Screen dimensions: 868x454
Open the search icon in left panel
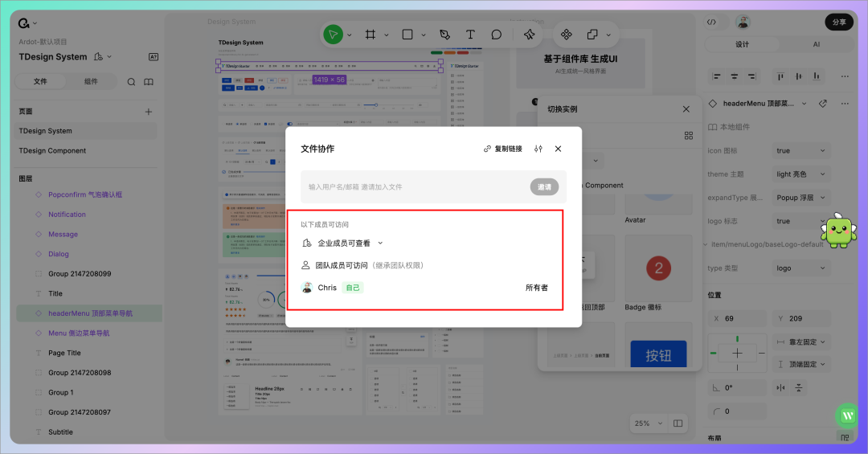[131, 82]
